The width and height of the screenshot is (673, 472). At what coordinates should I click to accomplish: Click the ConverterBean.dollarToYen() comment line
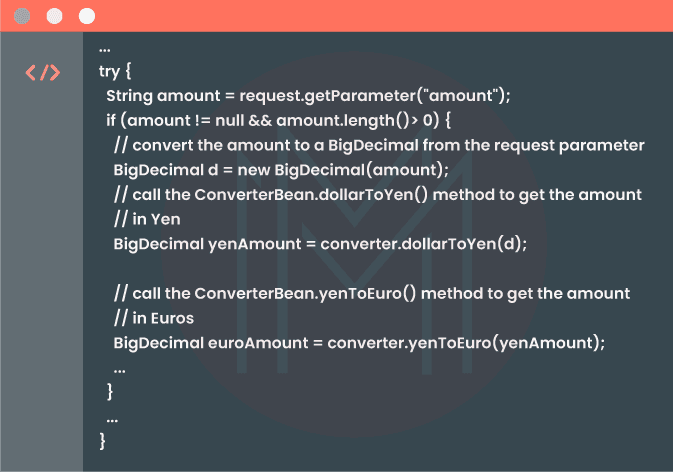point(377,194)
